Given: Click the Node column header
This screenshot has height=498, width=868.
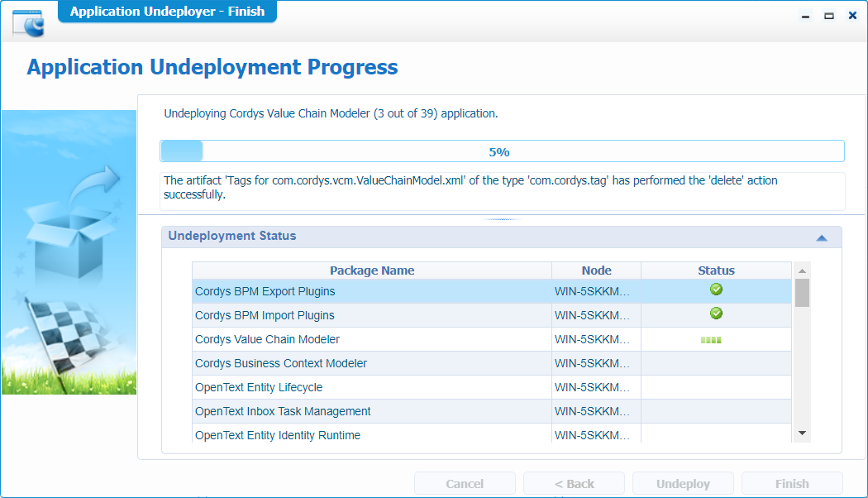Looking at the screenshot, I should pos(596,271).
